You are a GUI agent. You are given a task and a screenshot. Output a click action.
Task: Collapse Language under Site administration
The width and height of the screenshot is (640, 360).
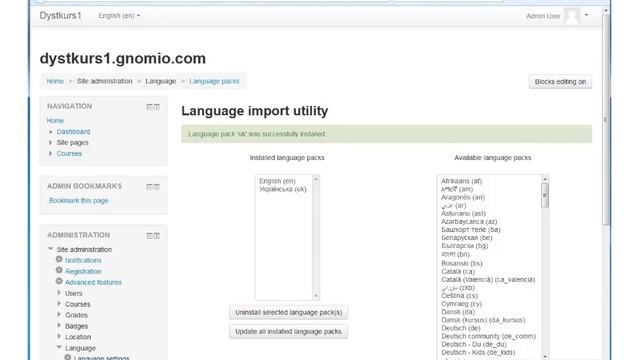click(59, 347)
